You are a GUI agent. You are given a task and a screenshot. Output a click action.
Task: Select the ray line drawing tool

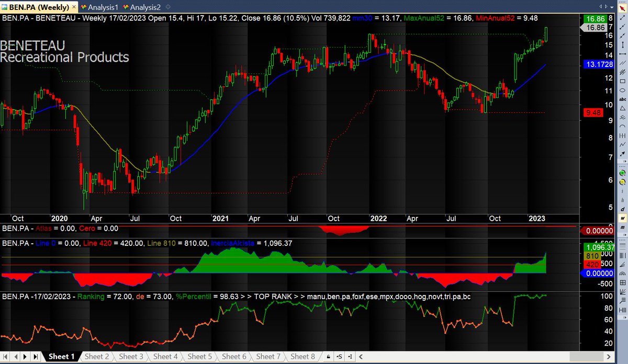[623, 27]
